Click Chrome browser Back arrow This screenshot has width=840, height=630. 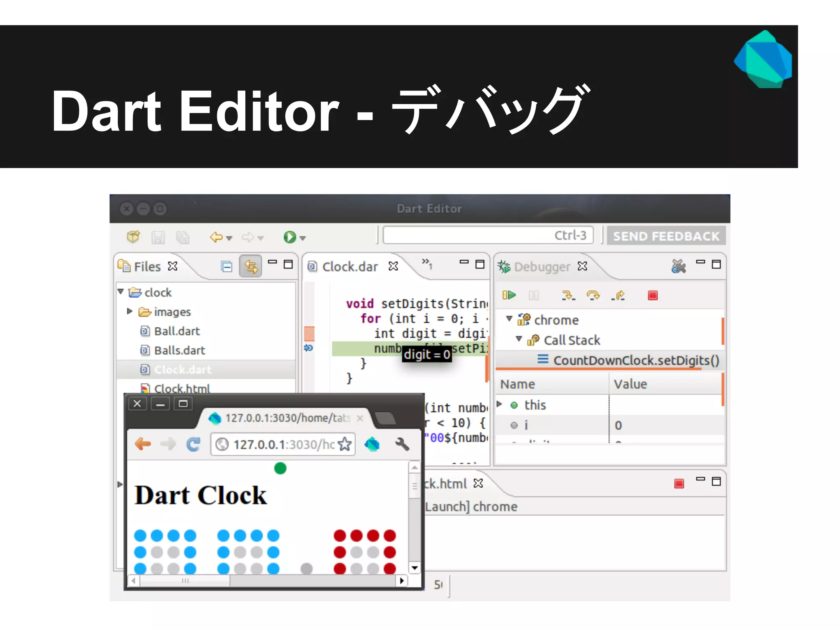(143, 444)
